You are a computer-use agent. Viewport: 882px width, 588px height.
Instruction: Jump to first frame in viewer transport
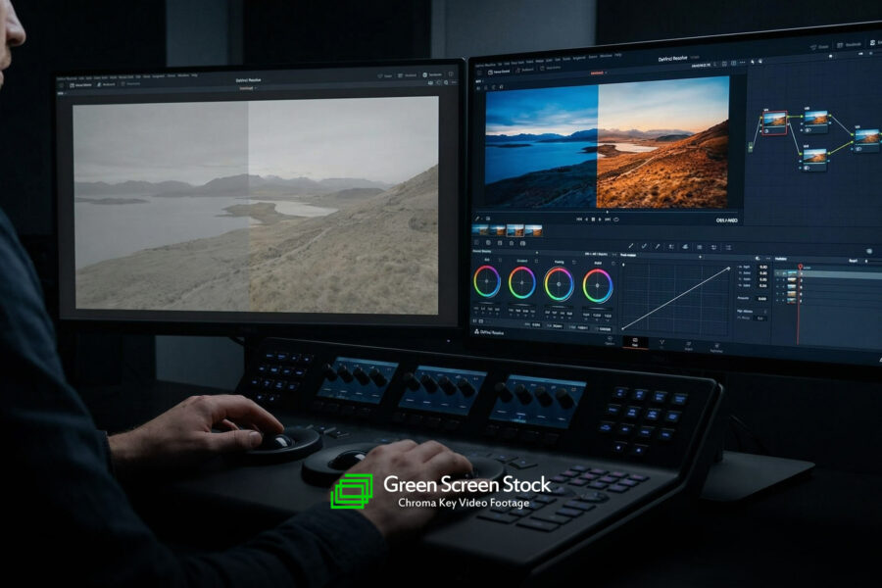[x=579, y=220]
